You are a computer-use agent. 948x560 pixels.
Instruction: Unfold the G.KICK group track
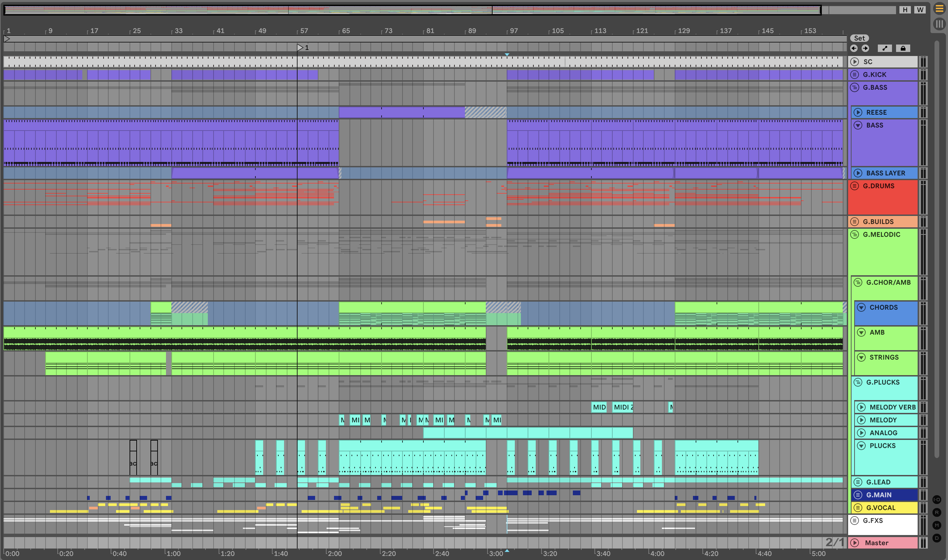(x=855, y=75)
